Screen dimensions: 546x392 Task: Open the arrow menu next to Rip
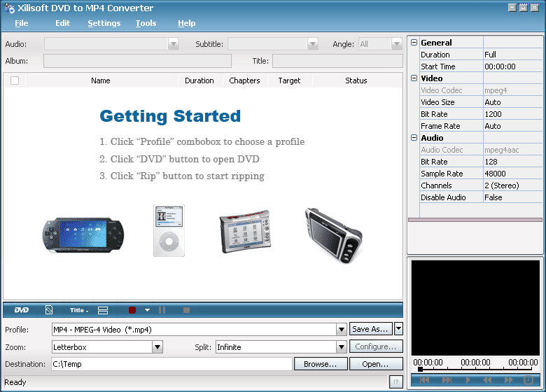[x=147, y=310]
